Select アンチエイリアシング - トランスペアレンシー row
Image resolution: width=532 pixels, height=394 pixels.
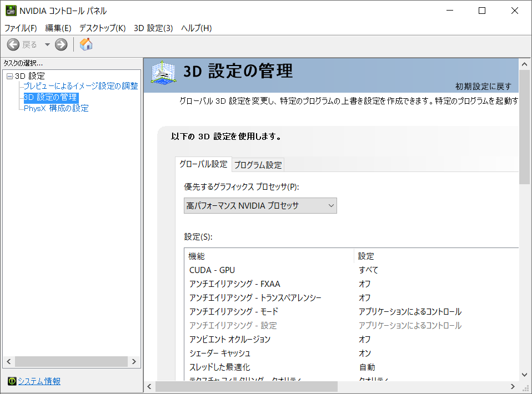(x=351, y=297)
